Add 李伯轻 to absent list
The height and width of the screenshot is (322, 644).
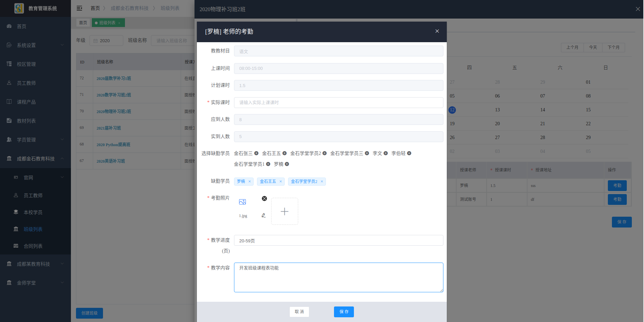(409, 153)
